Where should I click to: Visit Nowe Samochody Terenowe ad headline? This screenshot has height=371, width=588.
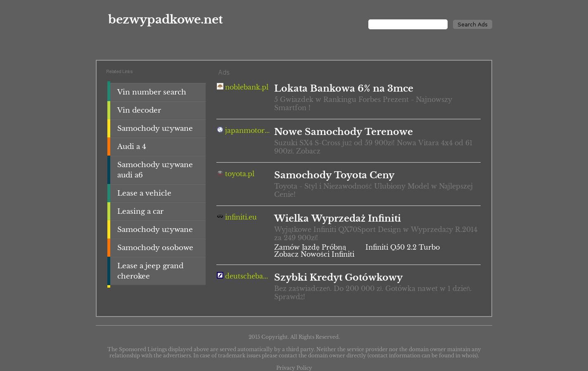point(344,132)
